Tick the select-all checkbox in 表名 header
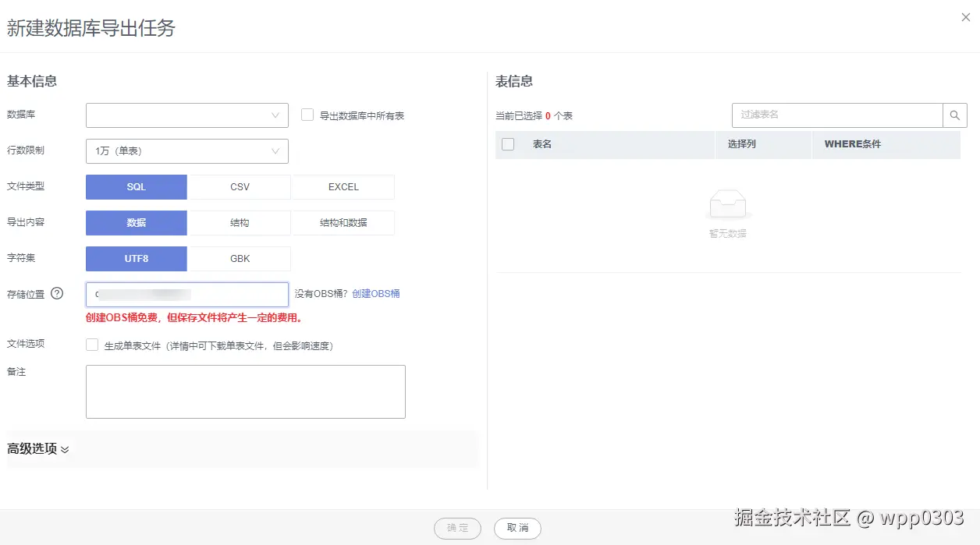The image size is (980, 545). tap(508, 144)
